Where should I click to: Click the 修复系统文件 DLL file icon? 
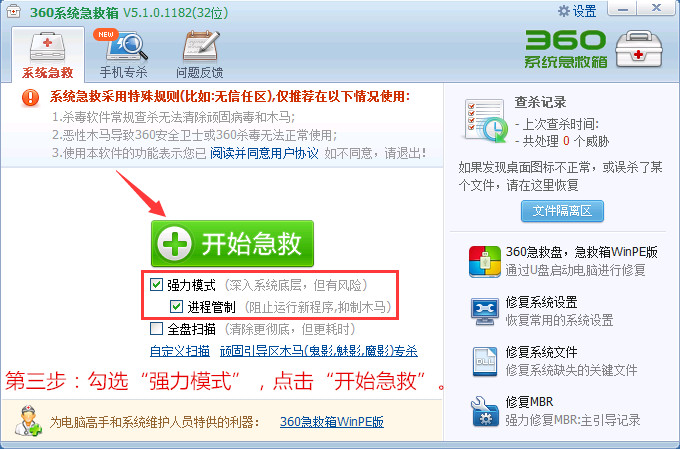click(485, 361)
